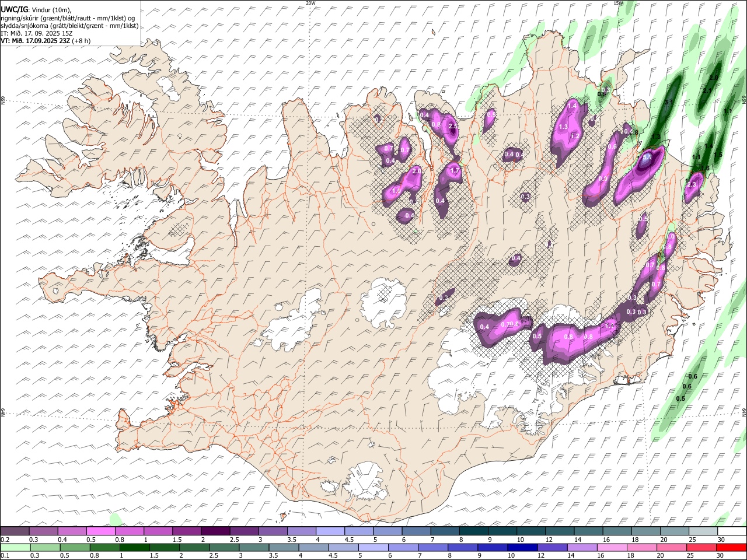
Task: Select the dark teal 8 swatch in upper legend
Action: 473,531
